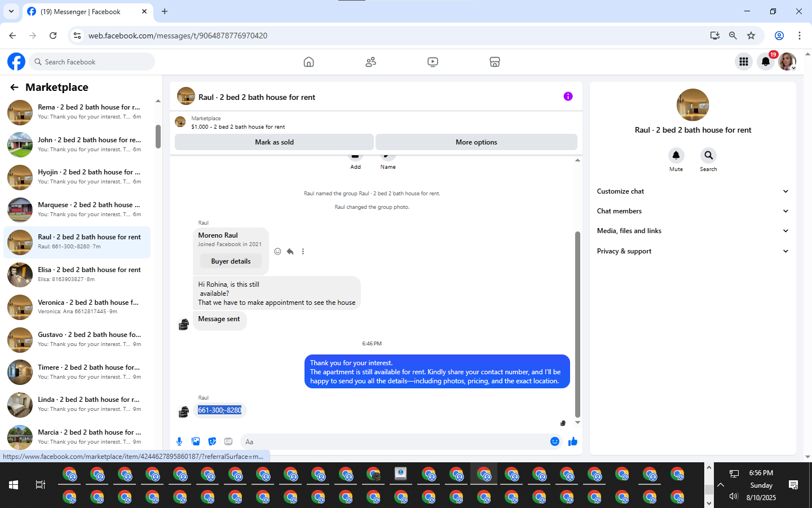Open Facebook Home feed icon

(308, 62)
